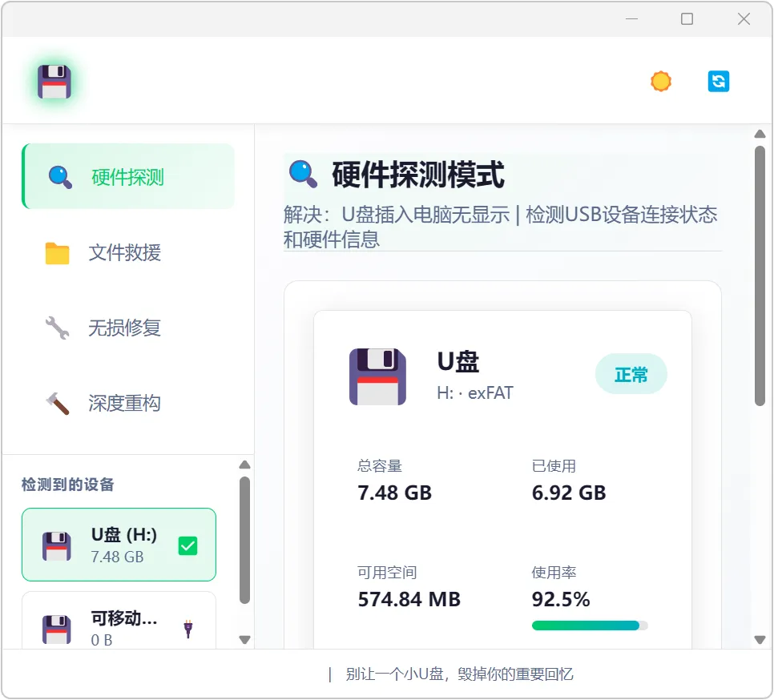This screenshot has height=700, width=774.
Task: Click the yellow folder icon
Action: click(57, 253)
